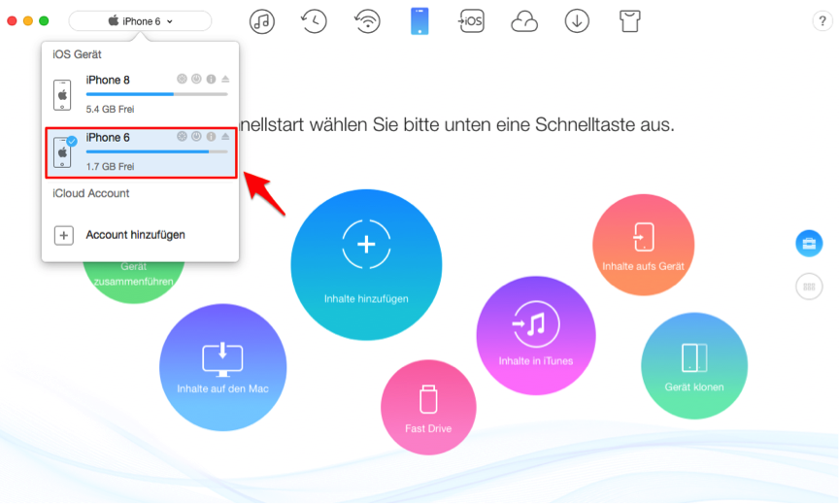Switch to the grid category view
This screenshot has width=839, height=504.
[809, 286]
